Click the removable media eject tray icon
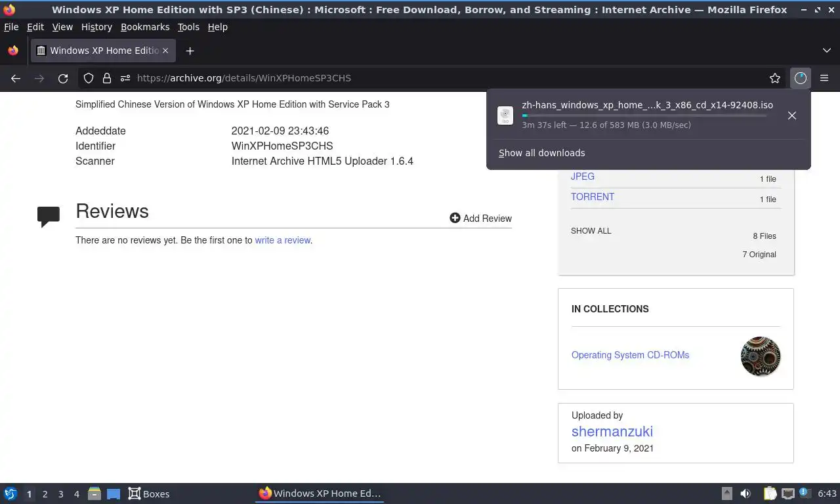 (727, 493)
